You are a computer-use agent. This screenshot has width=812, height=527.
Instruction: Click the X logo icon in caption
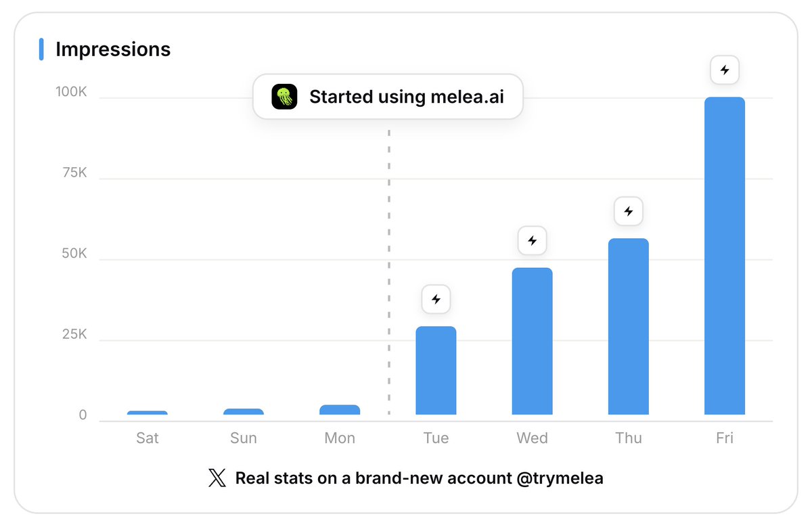217,478
